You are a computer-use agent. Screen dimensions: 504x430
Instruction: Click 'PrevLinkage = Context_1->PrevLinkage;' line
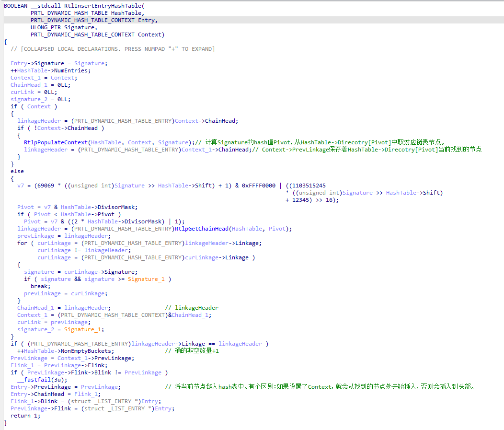[72, 358]
